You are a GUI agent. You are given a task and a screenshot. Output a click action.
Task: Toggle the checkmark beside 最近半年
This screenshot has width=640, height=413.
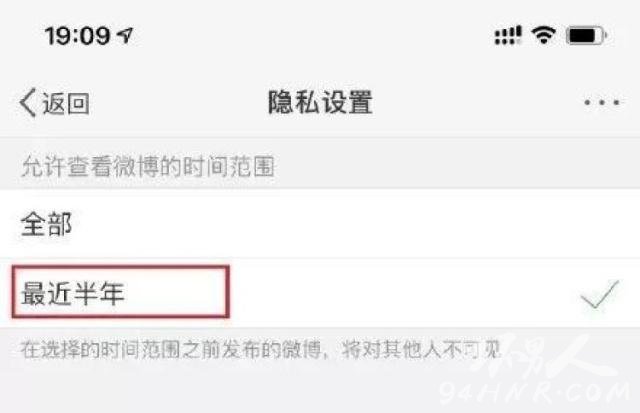[x=599, y=294]
